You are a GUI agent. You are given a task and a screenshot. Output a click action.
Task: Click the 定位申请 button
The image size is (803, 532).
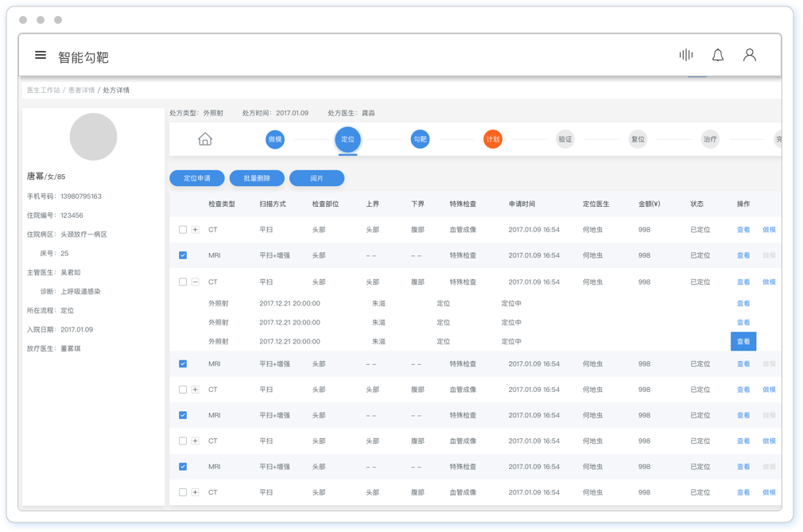click(x=196, y=178)
